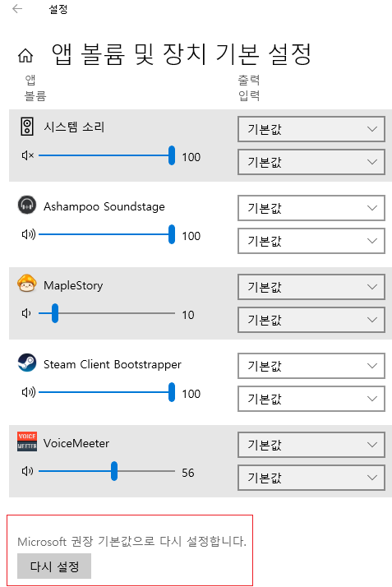Click the MapleStory mushroom app icon
Viewport: 392px width, 587px height.
click(x=27, y=284)
